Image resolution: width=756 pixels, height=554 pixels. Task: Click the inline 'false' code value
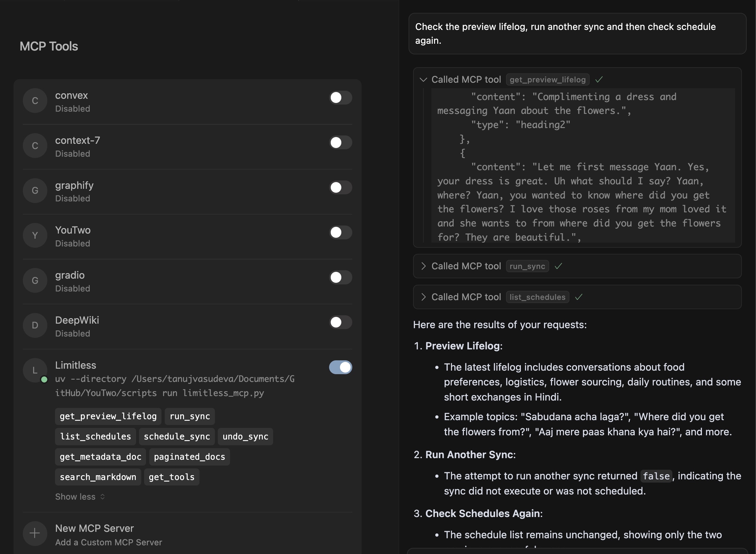click(x=656, y=476)
